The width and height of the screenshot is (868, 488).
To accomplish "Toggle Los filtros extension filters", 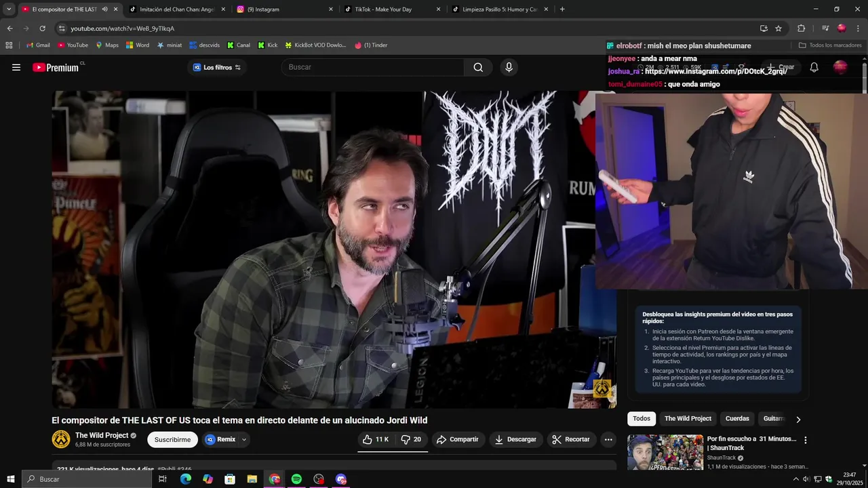I will coord(217,67).
